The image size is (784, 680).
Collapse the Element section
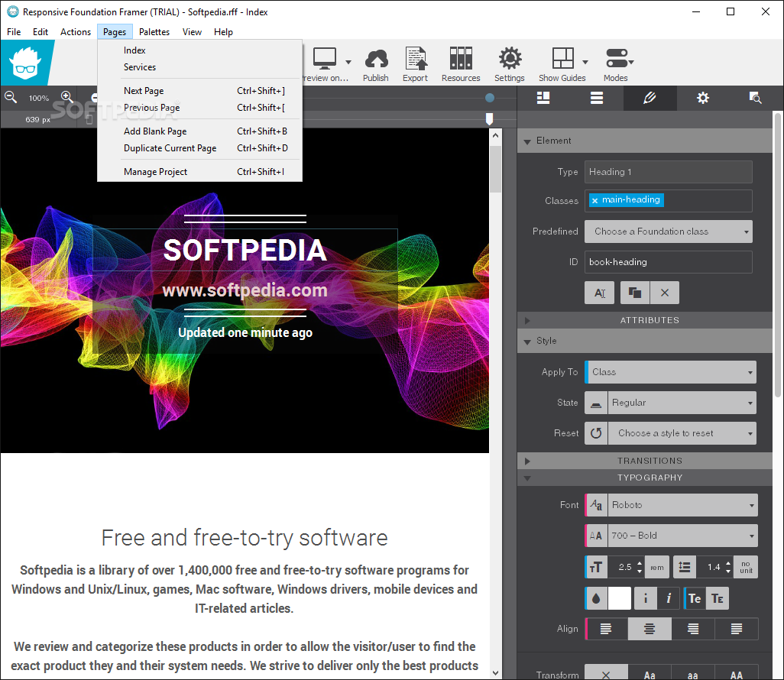pyautogui.click(x=527, y=141)
